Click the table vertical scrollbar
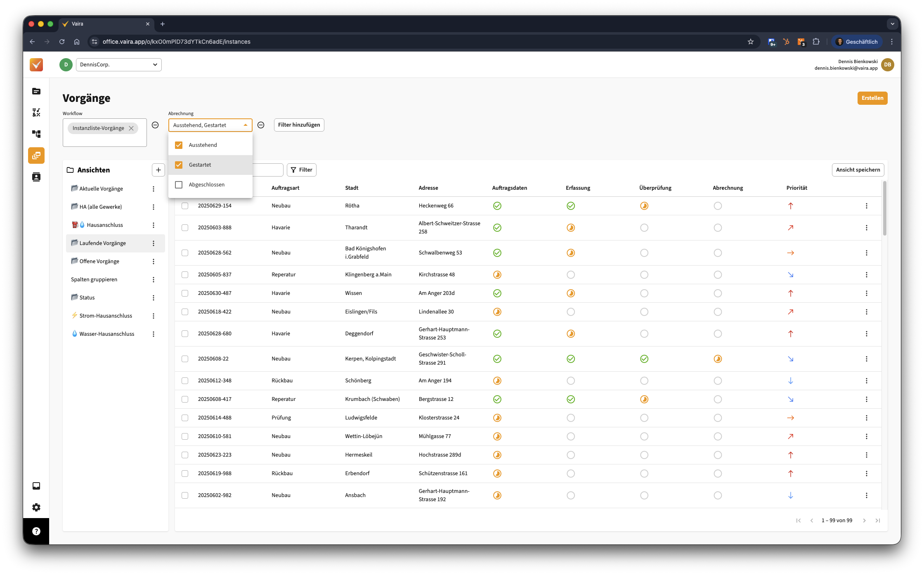 [x=884, y=209]
